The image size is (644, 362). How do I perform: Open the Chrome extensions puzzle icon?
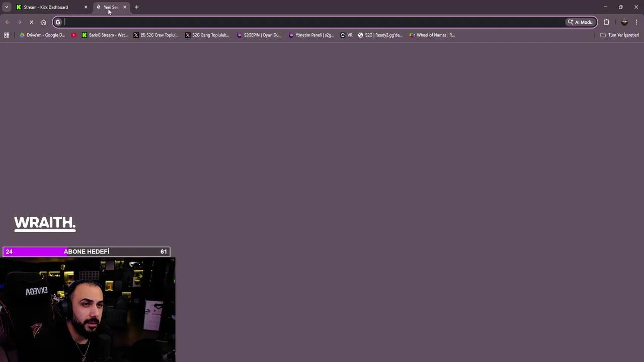(606, 22)
